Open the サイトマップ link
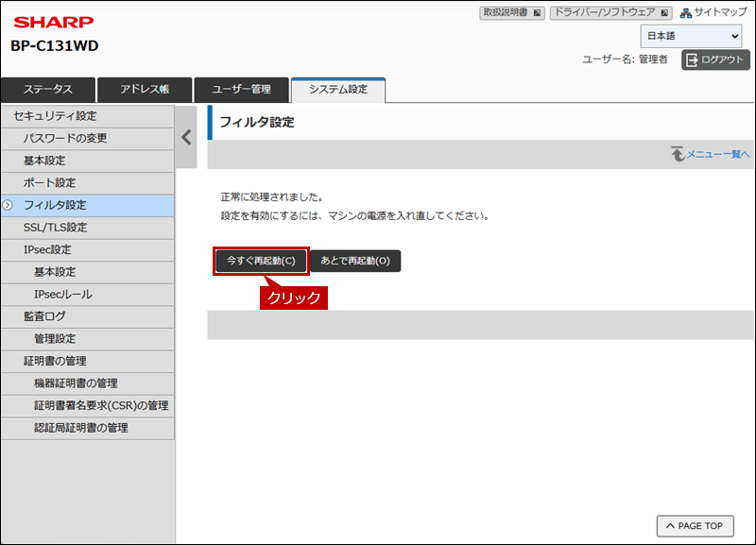Screen dimensions: 756x545 point(713,13)
